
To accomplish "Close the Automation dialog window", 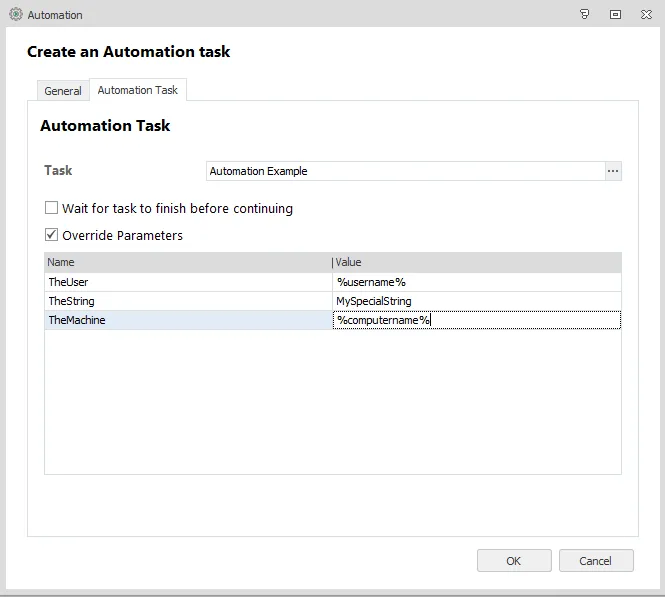I will 645,15.
